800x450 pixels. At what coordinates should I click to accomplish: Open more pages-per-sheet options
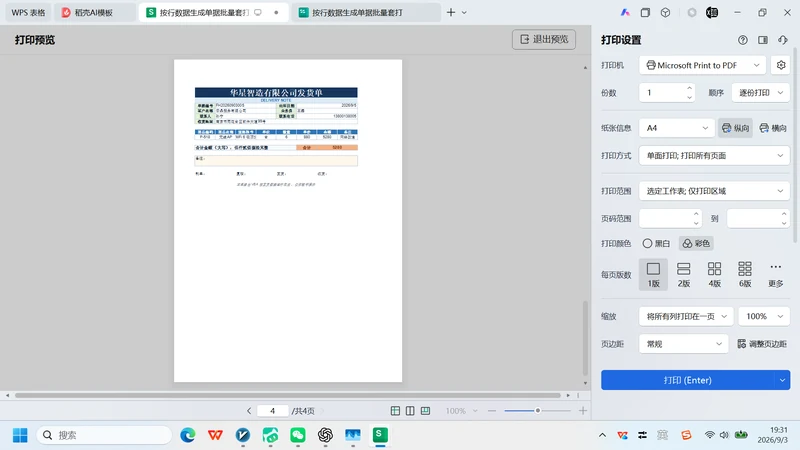click(x=776, y=274)
